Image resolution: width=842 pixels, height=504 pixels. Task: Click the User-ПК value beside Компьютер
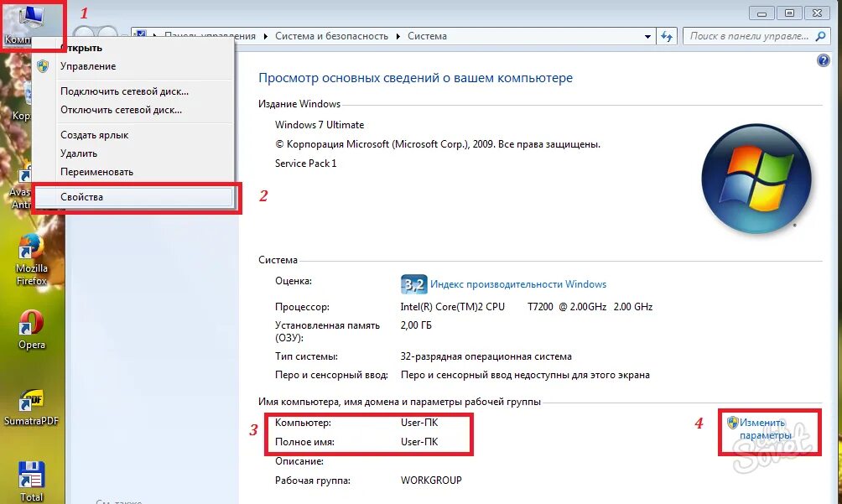[419, 423]
